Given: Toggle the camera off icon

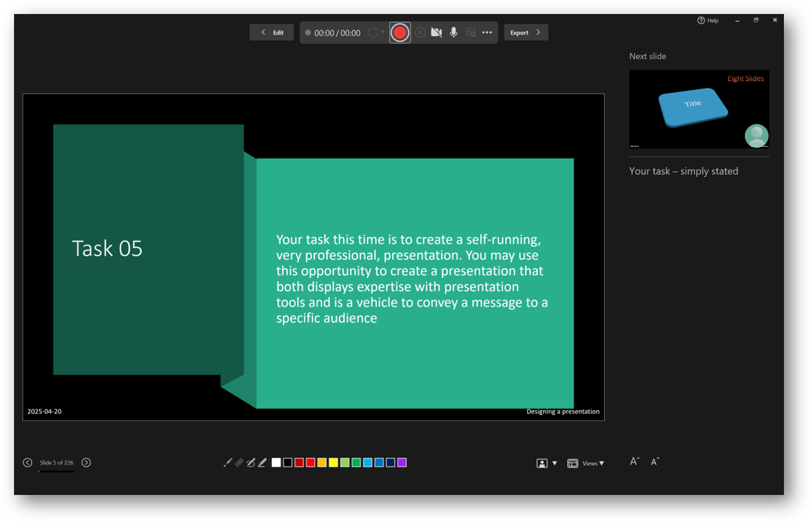Looking at the screenshot, I should [436, 32].
